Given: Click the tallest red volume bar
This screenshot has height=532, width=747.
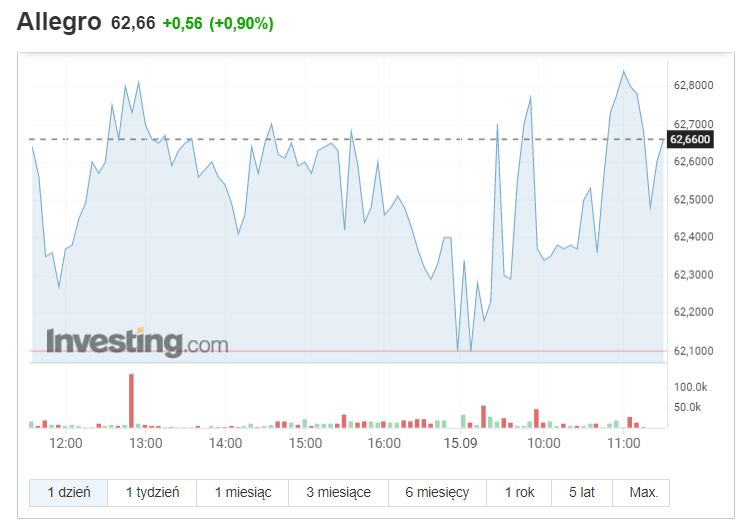Looking at the screenshot, I should [131, 401].
